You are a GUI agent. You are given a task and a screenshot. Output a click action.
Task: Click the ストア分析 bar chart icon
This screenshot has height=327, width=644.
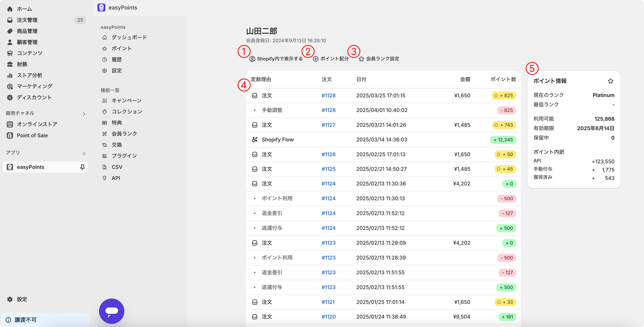click(10, 75)
